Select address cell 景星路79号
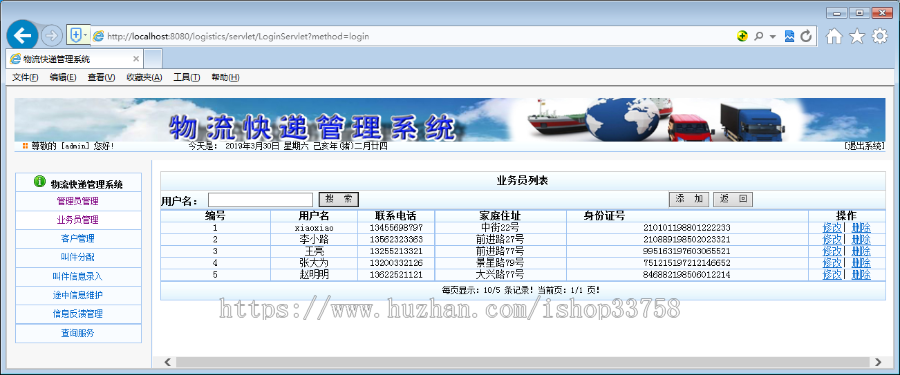The image size is (900, 375). (x=500, y=263)
